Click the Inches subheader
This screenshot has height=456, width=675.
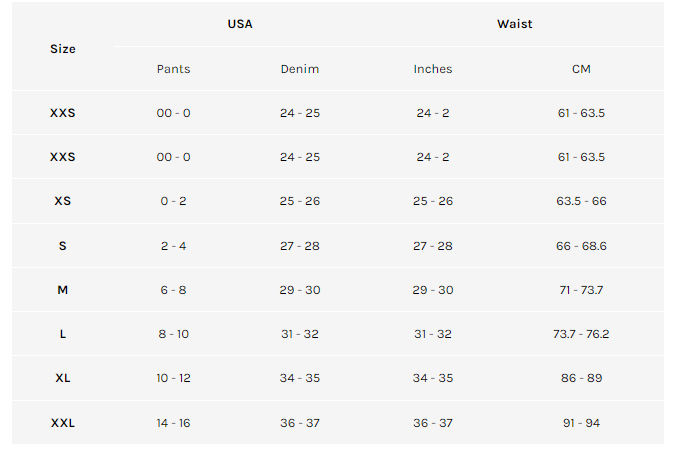(x=433, y=69)
